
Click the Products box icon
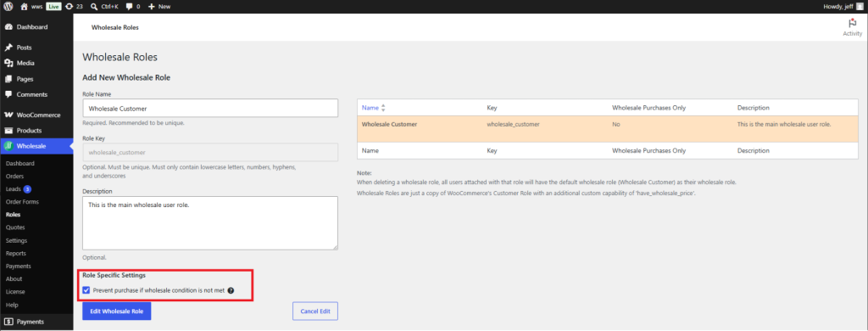8,131
